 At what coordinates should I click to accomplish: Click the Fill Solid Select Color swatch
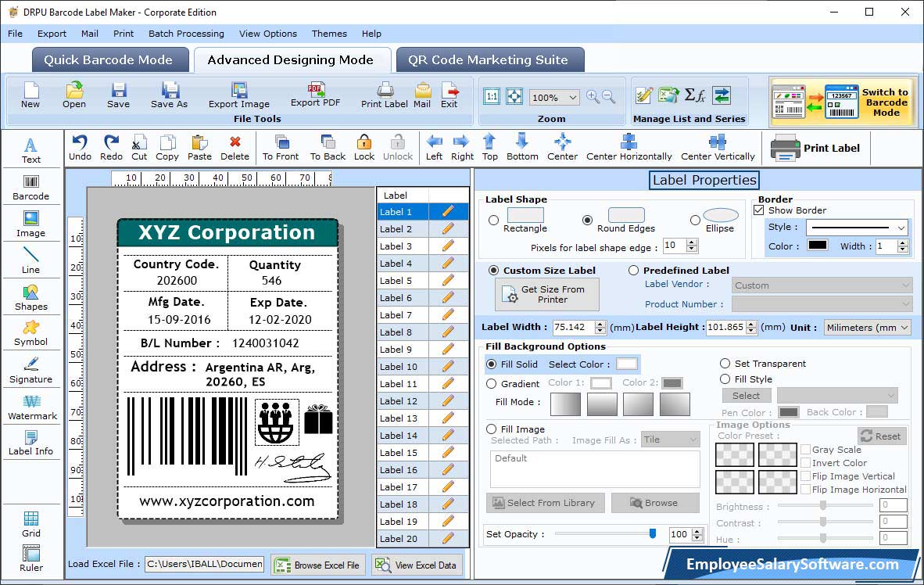626,364
